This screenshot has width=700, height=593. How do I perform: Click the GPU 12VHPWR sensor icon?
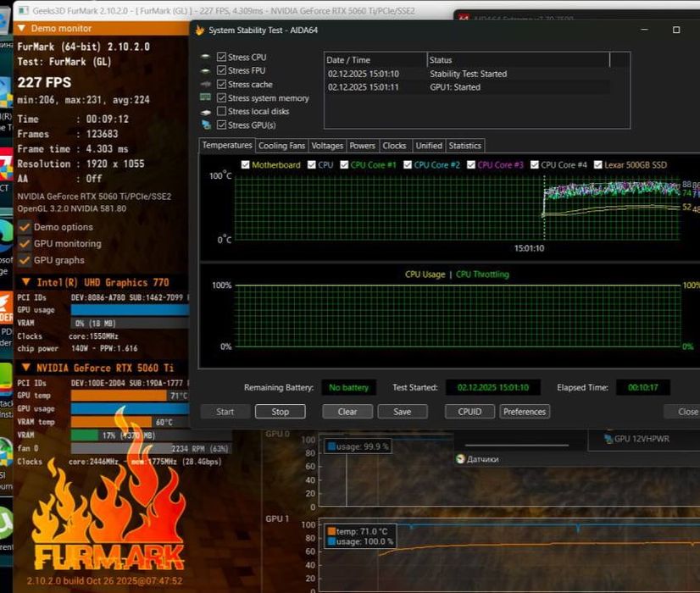pos(608,439)
